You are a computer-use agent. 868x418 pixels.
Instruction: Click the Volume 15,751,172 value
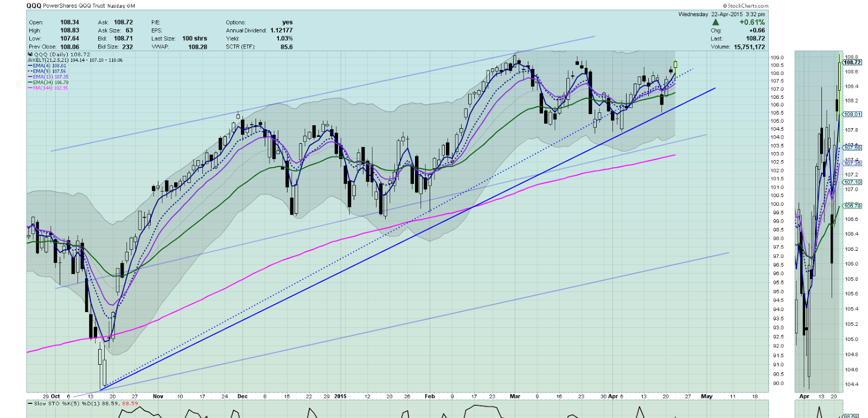(749, 47)
